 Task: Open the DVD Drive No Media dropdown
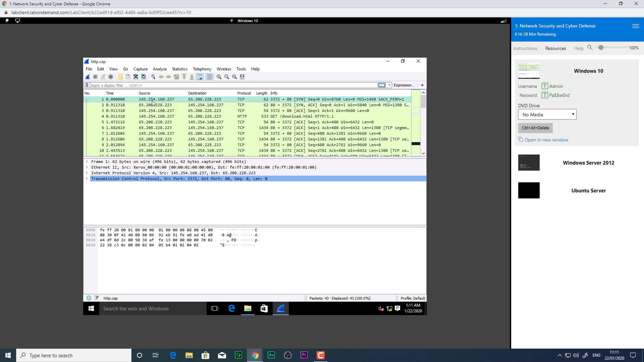click(547, 115)
